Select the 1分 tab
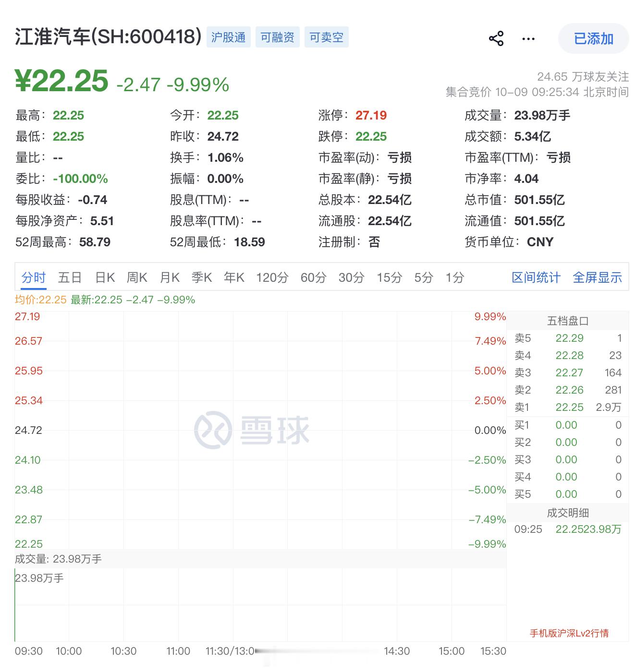The image size is (636, 672). pyautogui.click(x=455, y=277)
